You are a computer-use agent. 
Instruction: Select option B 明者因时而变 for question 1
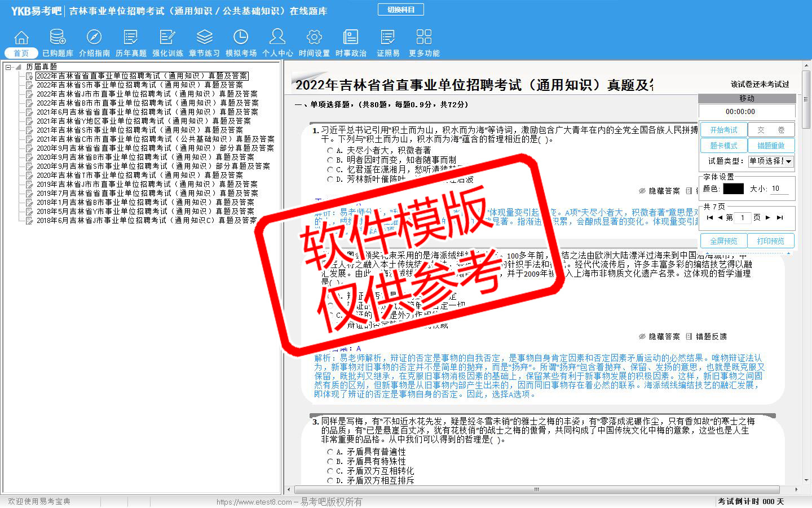(330, 160)
